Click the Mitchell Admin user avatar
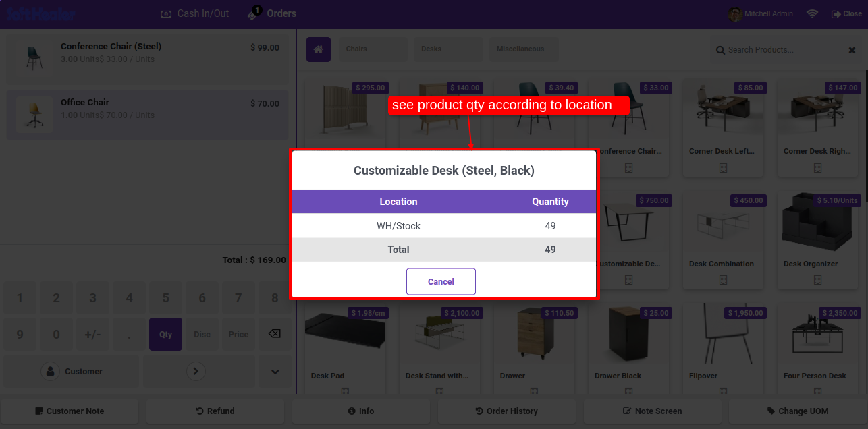868x429 pixels. click(x=735, y=13)
